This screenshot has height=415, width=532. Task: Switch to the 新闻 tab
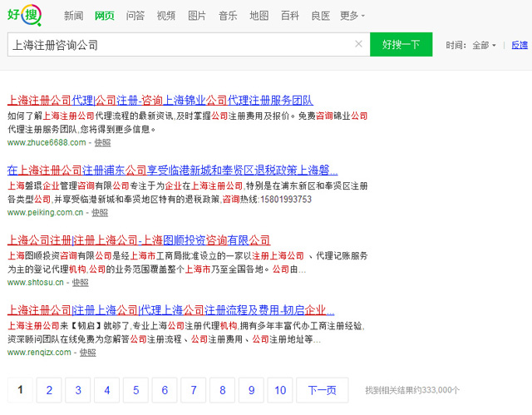pos(73,16)
